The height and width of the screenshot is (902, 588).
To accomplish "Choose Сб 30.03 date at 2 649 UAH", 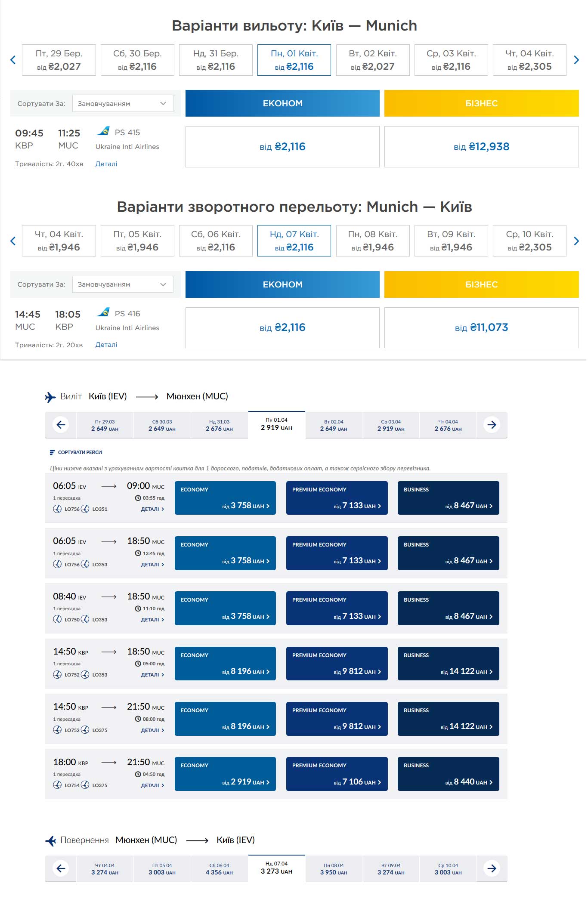I will click(162, 425).
